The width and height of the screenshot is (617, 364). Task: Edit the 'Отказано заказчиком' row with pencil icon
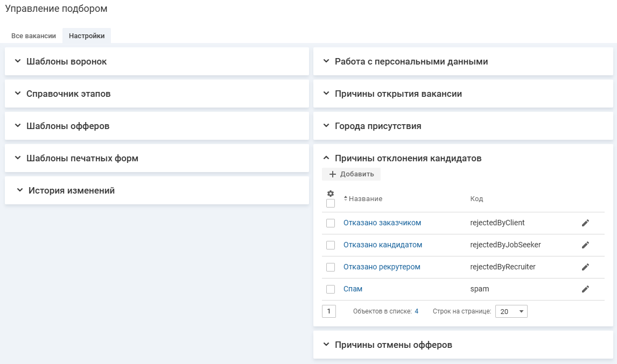(585, 223)
